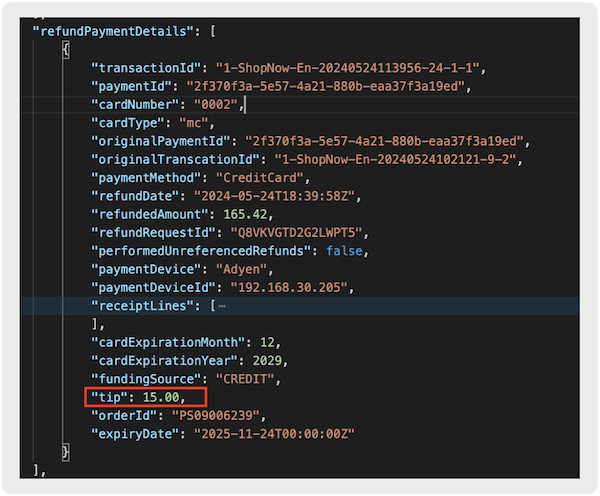Click the "refundDate" key

coord(135,196)
